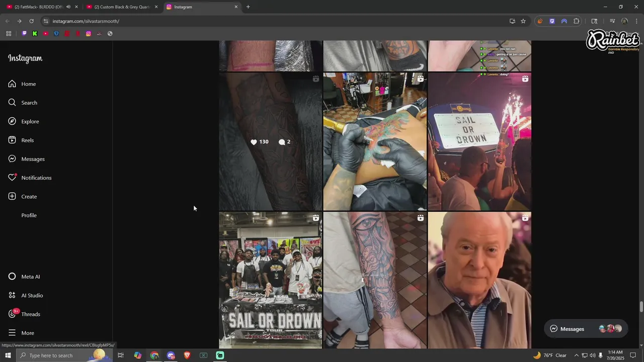
Task: Open Instagram Home from the sidebar
Action: click(x=22, y=84)
